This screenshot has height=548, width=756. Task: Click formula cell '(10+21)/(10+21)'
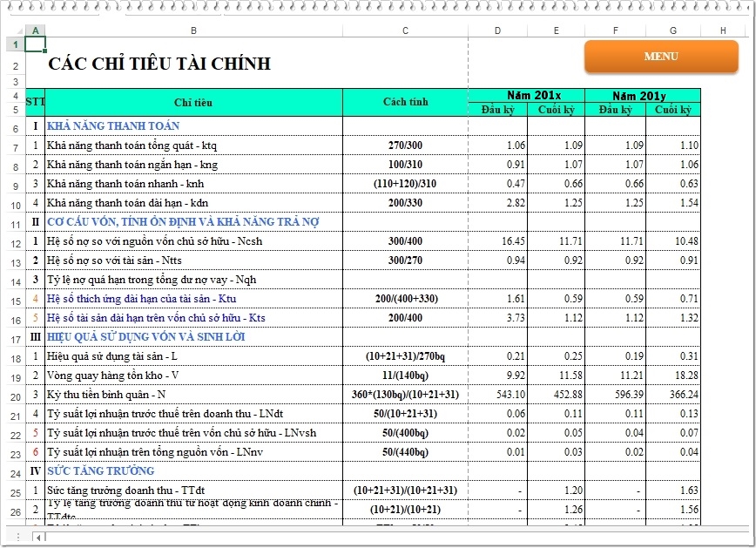[x=406, y=510]
